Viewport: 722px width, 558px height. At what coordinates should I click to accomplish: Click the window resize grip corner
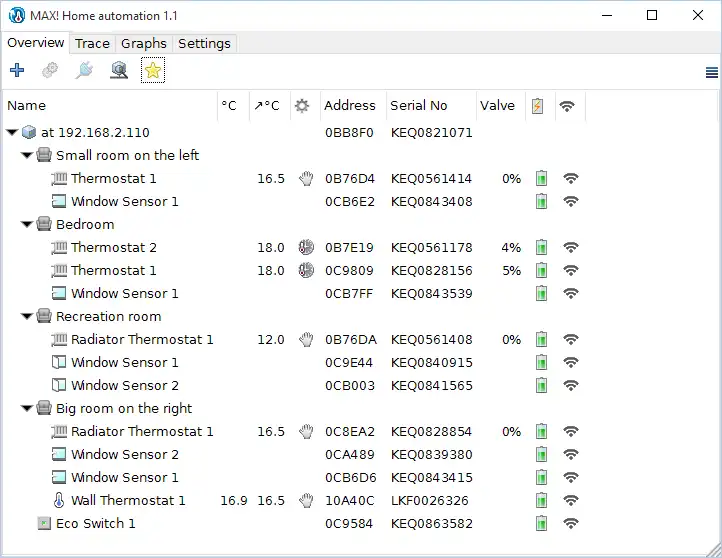coord(714,550)
